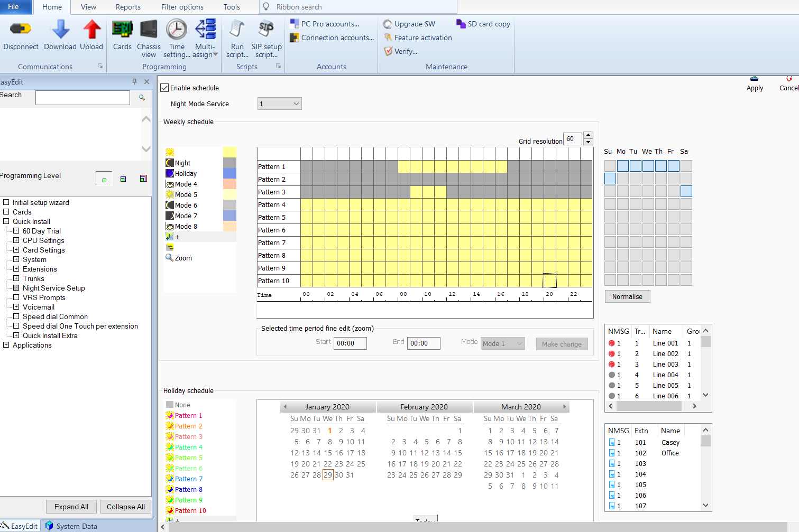Switch to the View ribbon tab

(x=88, y=7)
